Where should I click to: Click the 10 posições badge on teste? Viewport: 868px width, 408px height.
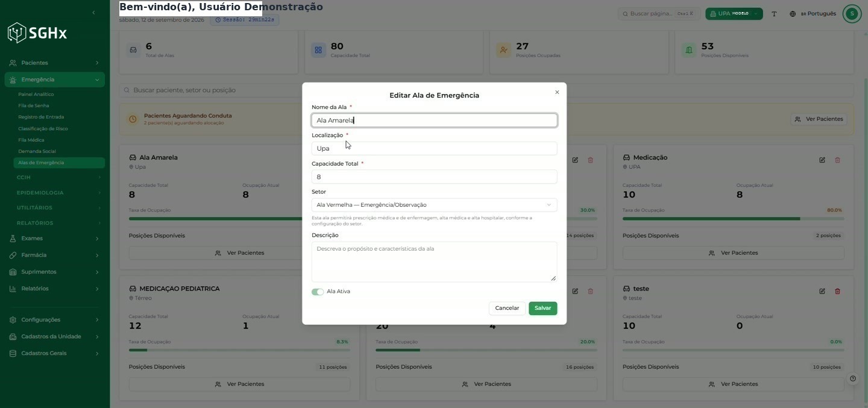click(826, 367)
